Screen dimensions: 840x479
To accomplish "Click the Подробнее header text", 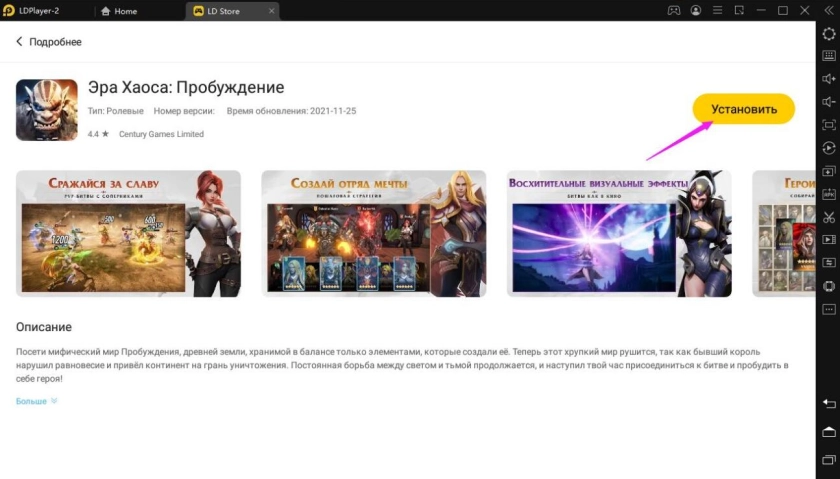I will pyautogui.click(x=55, y=42).
